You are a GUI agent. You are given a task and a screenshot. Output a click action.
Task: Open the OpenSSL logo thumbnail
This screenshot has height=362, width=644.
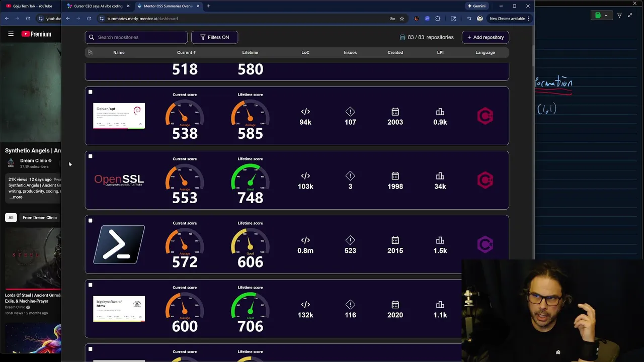click(x=119, y=180)
